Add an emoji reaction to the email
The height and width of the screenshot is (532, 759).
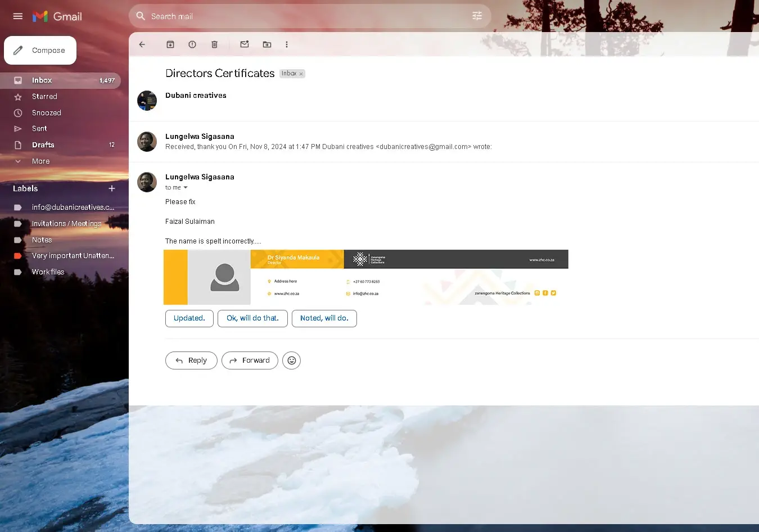pos(291,360)
